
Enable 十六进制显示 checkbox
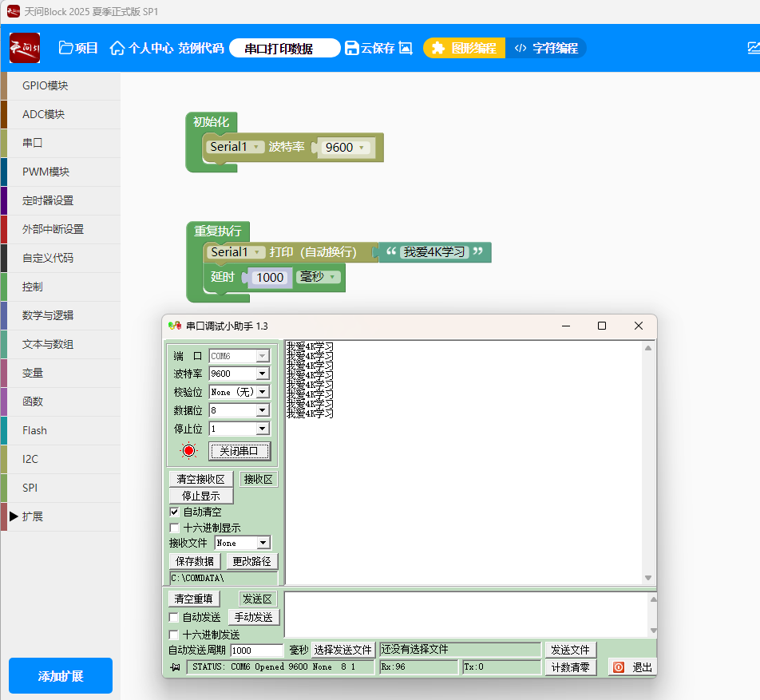pos(175,528)
